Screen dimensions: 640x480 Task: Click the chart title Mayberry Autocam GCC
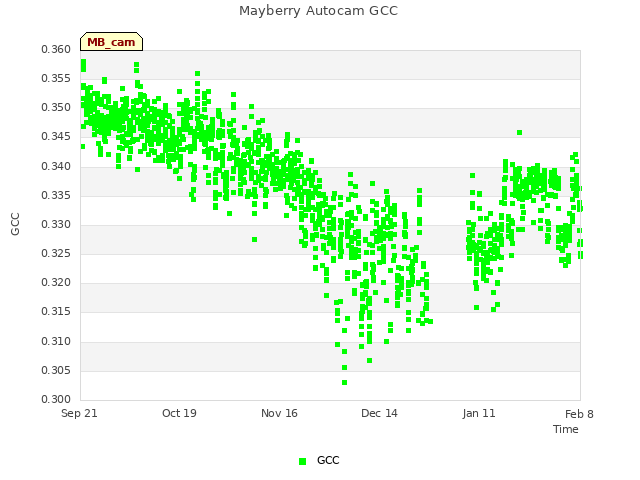click(x=318, y=11)
